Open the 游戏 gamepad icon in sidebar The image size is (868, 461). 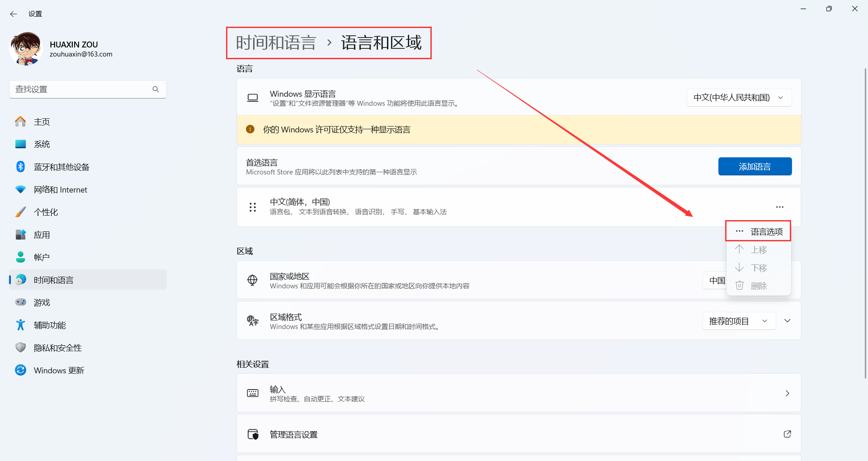[20, 302]
